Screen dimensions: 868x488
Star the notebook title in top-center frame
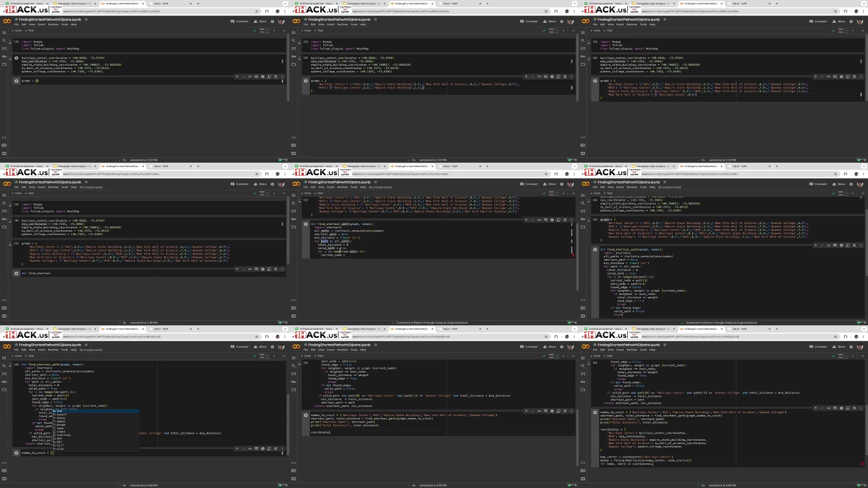(376, 19)
